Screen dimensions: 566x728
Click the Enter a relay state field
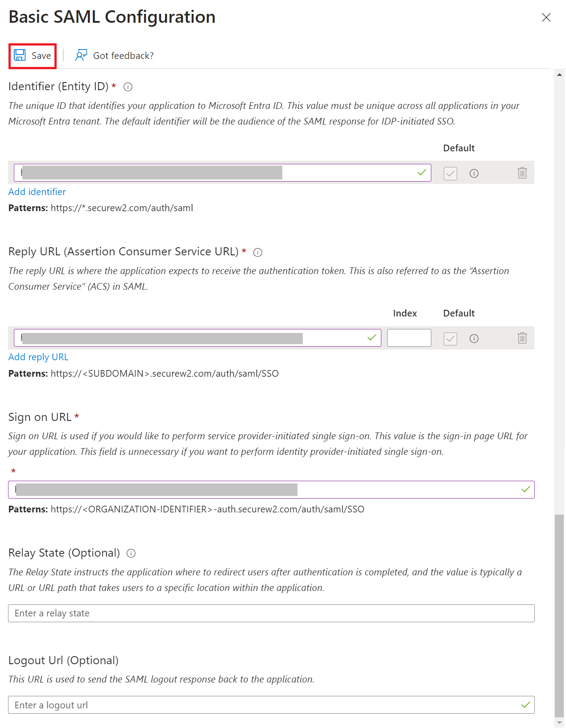(271, 613)
